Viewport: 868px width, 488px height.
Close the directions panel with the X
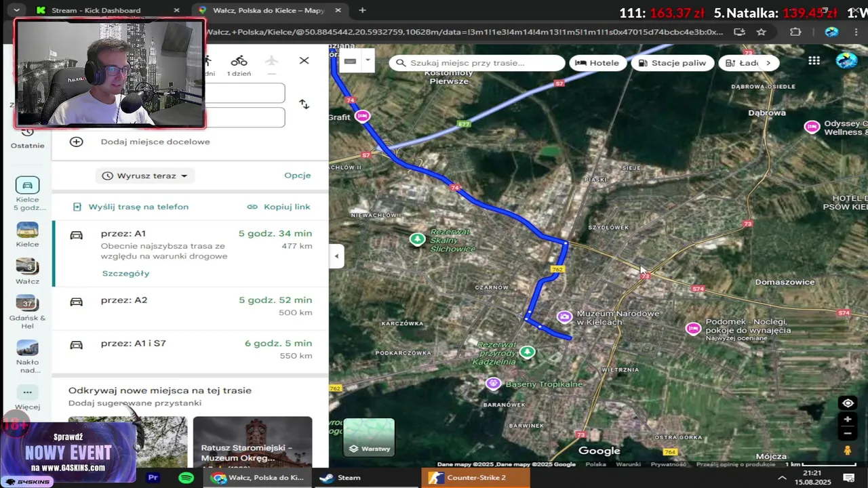[304, 61]
